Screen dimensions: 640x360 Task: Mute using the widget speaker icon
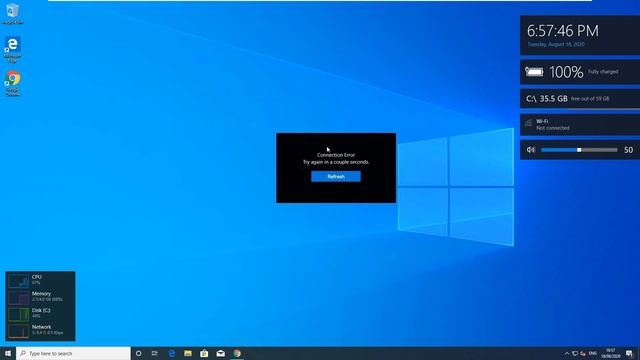point(531,150)
